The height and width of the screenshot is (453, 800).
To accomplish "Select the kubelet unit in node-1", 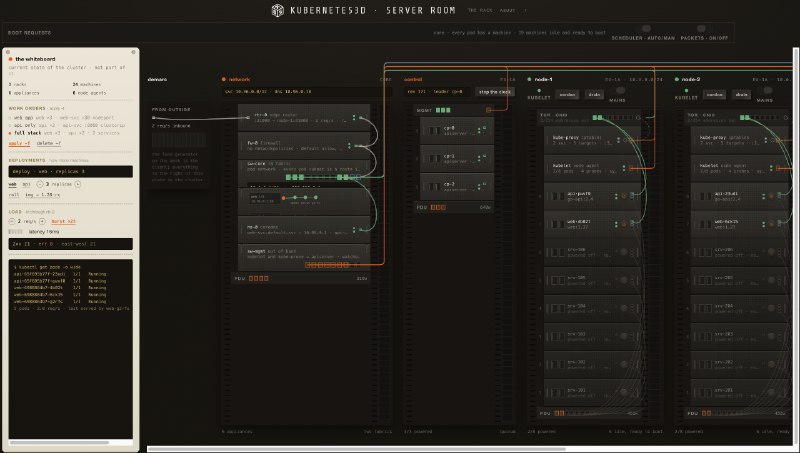I will (x=592, y=168).
